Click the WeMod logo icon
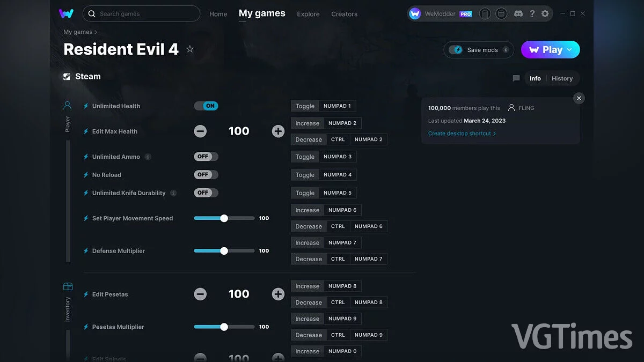644x362 pixels. [x=66, y=13]
